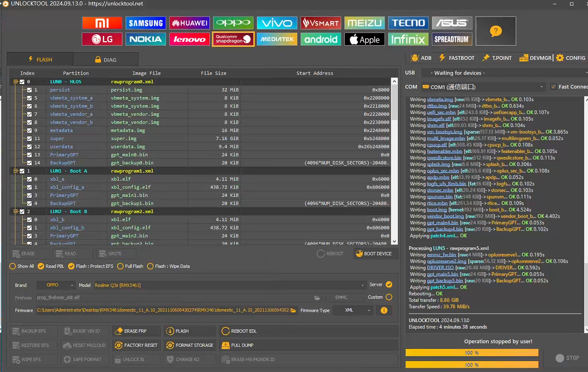
Task: Select the Lenovo brand logo
Action: pyautogui.click(x=189, y=39)
